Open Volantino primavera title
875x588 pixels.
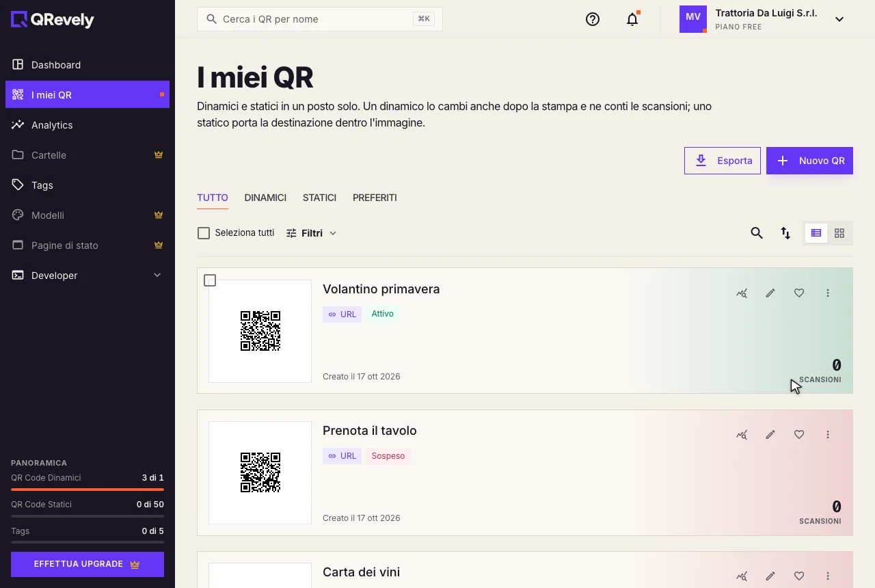[381, 289]
